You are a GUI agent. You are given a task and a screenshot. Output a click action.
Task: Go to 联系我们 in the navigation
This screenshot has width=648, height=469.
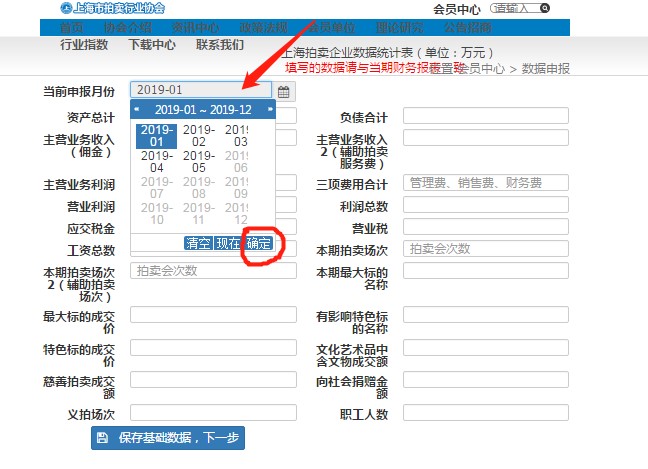coord(220,45)
